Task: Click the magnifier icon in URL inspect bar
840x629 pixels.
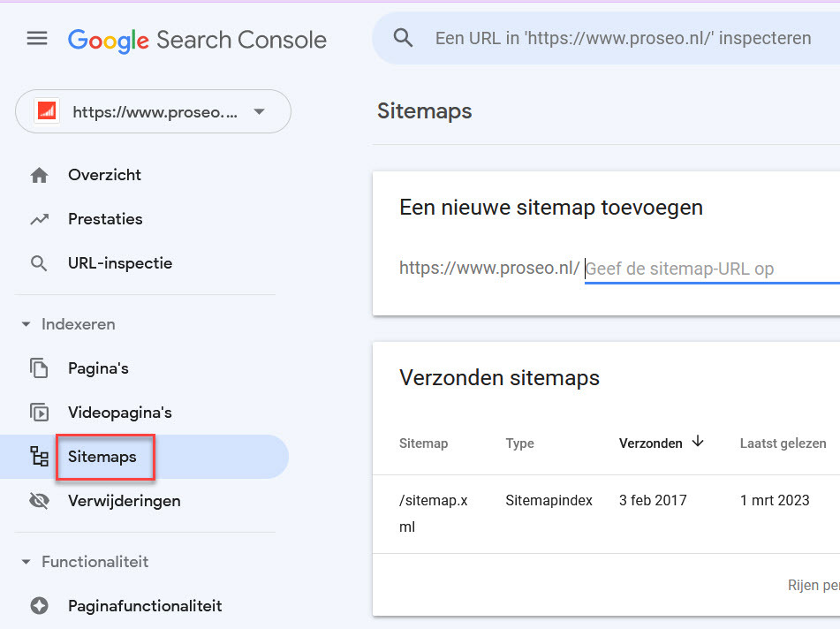Action: click(x=403, y=38)
